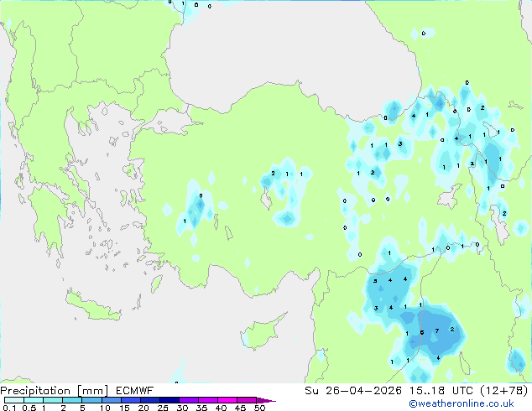Click the 'ECMWF' model label

[x=135, y=391]
